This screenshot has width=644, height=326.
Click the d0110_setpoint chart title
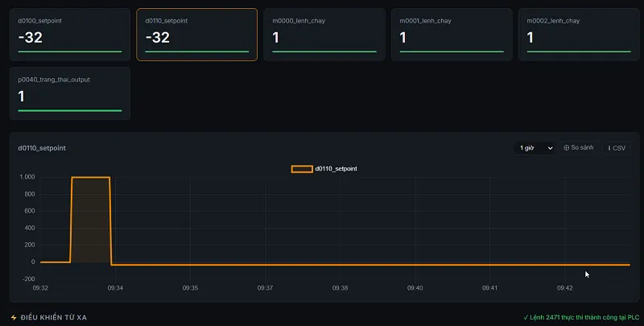(x=42, y=148)
